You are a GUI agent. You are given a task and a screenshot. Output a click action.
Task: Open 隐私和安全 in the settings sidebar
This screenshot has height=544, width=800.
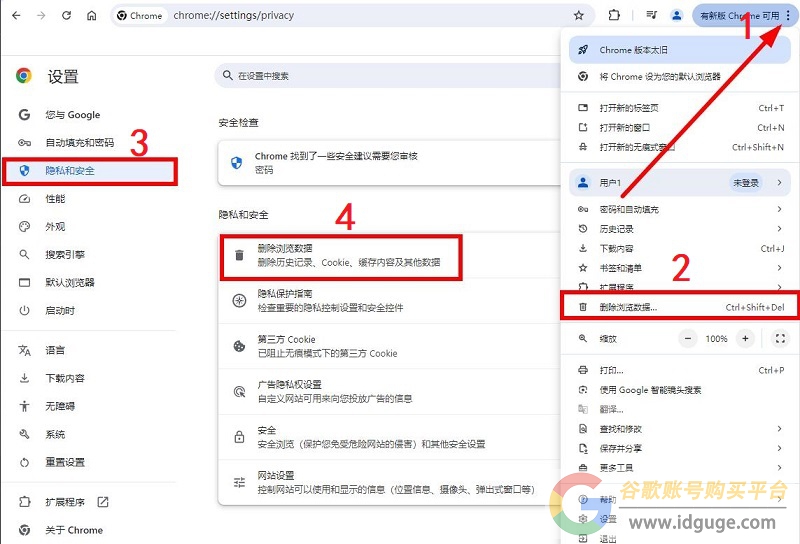click(90, 170)
